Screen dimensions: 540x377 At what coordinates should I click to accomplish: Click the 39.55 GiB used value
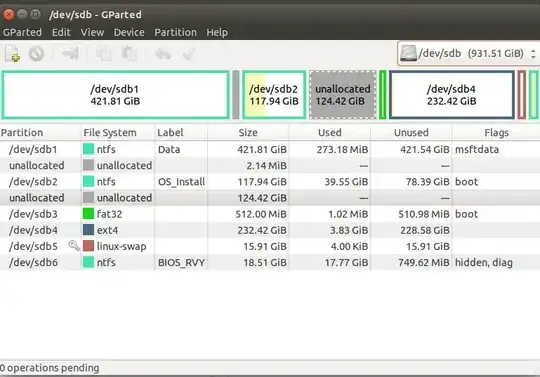tap(346, 182)
